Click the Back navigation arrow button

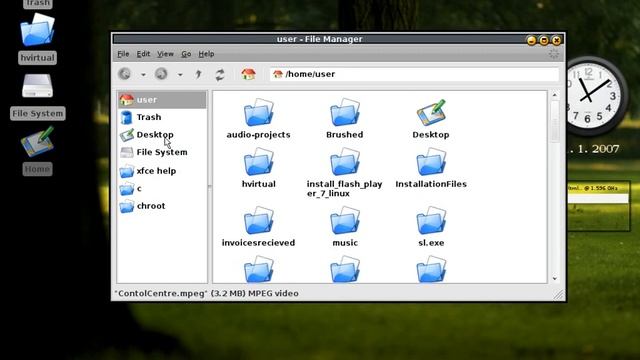(124, 74)
